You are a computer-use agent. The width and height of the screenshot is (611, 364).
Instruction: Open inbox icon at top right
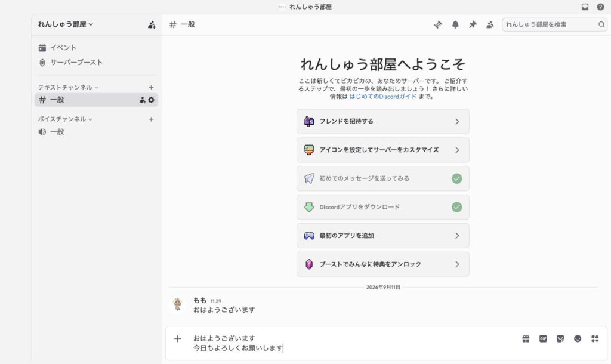tap(585, 7)
